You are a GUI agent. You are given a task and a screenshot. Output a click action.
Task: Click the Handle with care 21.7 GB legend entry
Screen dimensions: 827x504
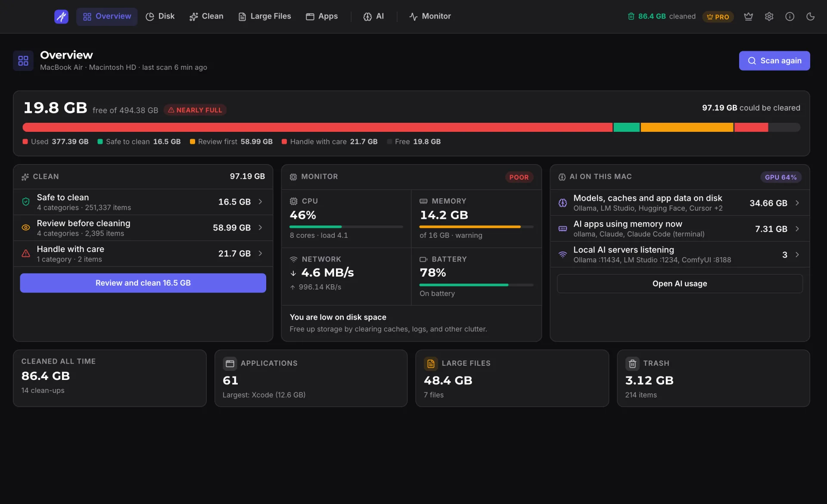[330, 142]
